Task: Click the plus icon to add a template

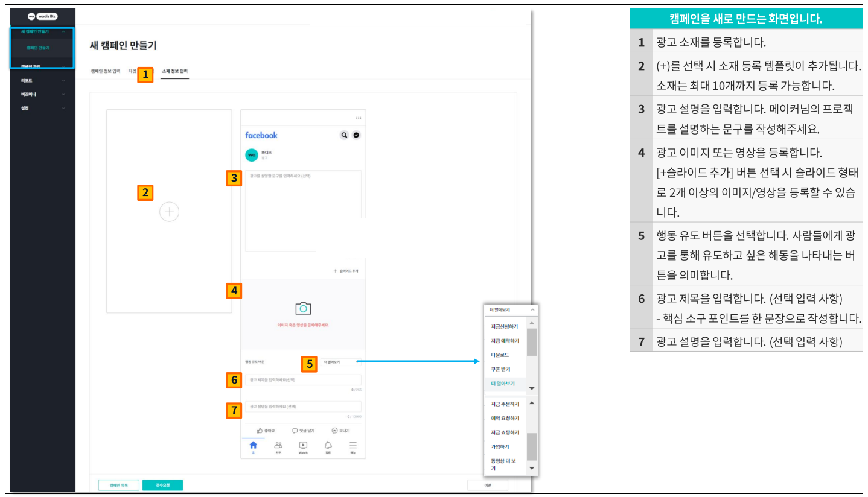Action: 169,212
